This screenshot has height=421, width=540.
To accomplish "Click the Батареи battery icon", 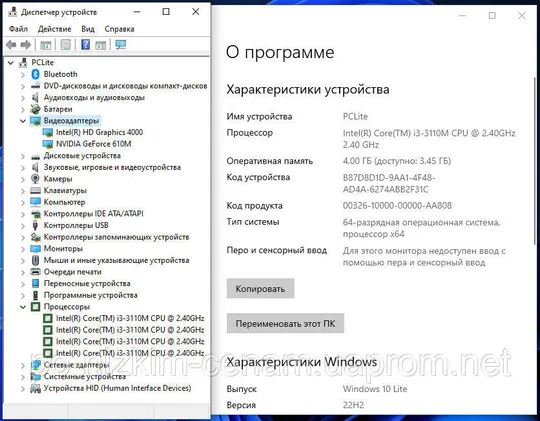I will coord(35,109).
